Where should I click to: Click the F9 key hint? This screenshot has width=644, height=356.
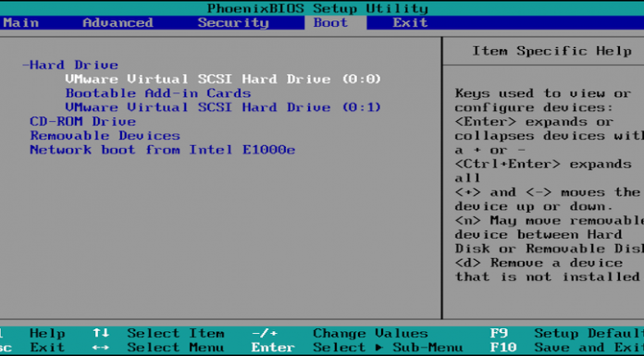pos(499,333)
